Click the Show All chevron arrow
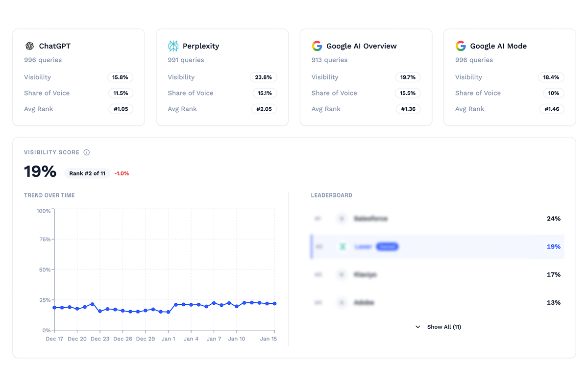588x392 pixels. (417, 327)
